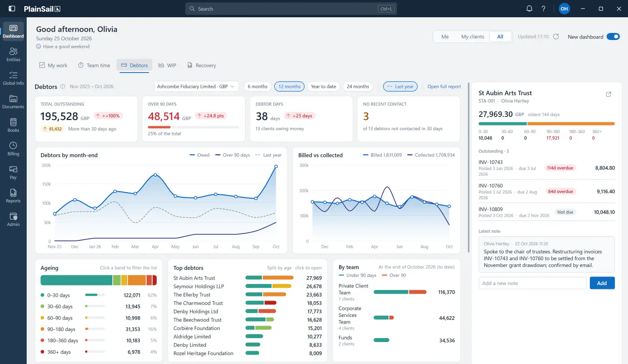
Task: Open the Entities sidebar section
Action: 13,55
